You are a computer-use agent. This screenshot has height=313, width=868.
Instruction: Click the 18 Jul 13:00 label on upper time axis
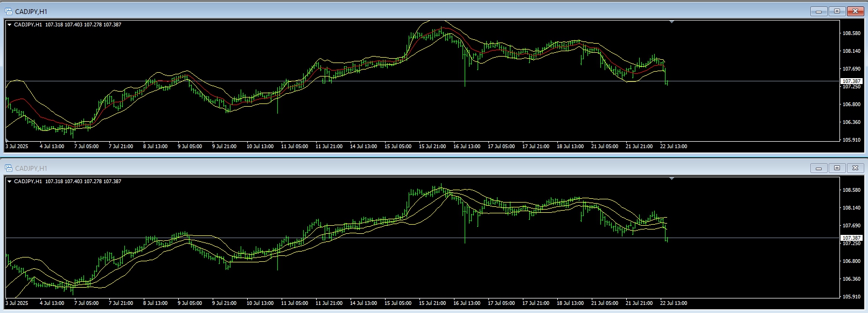[570, 147]
